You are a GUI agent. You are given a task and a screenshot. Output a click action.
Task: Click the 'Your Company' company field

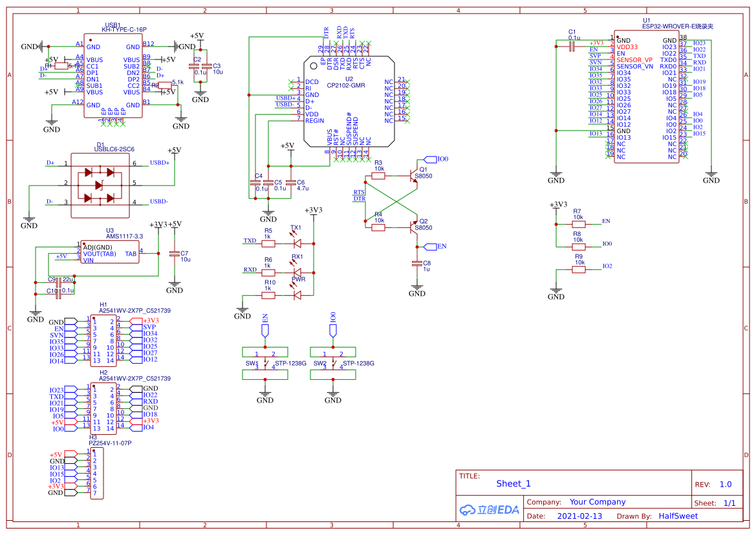point(598,502)
